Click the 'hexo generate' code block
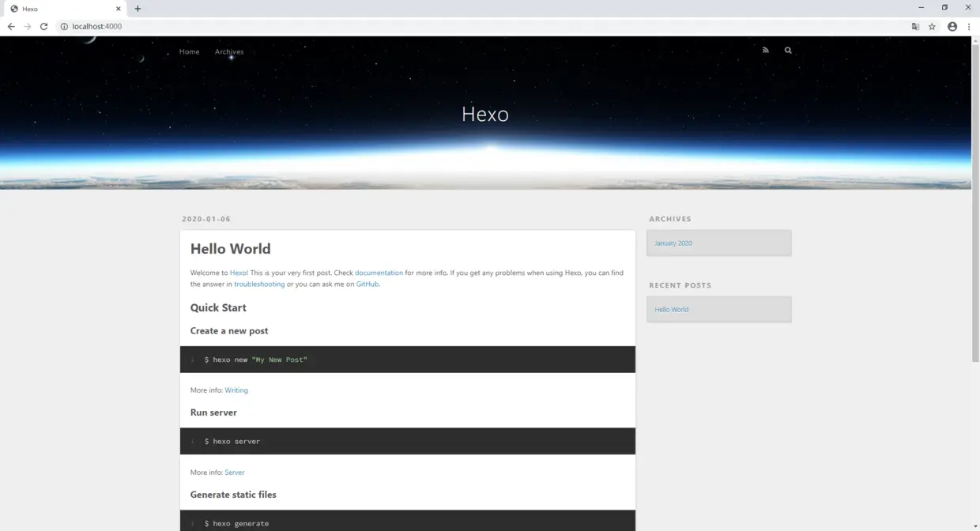 coord(408,521)
